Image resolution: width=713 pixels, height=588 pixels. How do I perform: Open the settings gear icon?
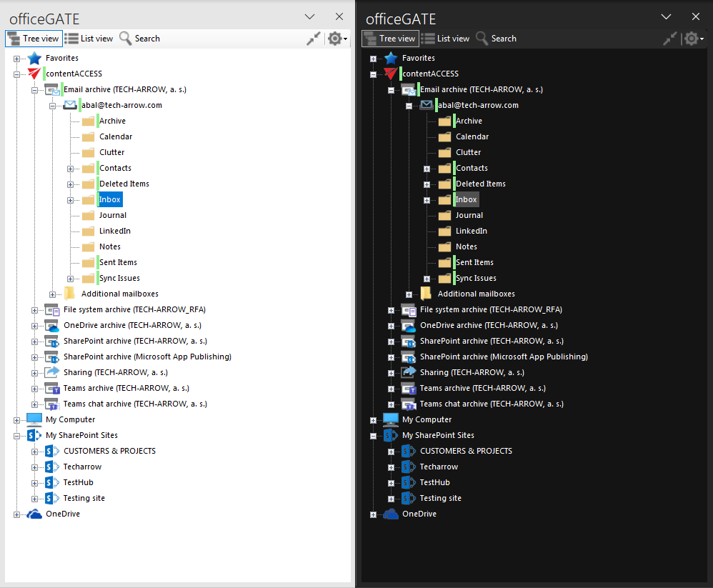[x=333, y=39]
